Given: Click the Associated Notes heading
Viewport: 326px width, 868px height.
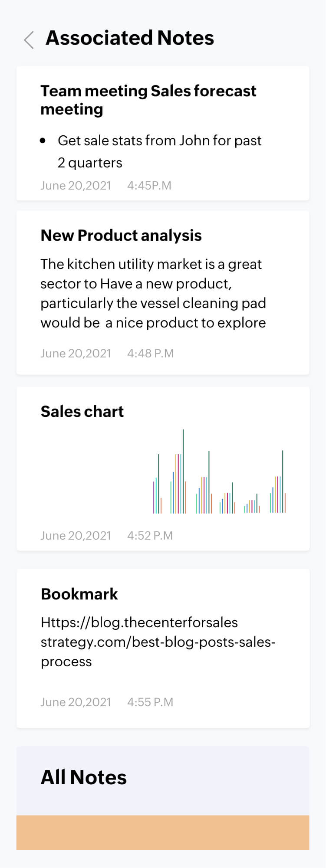Looking at the screenshot, I should click(130, 38).
